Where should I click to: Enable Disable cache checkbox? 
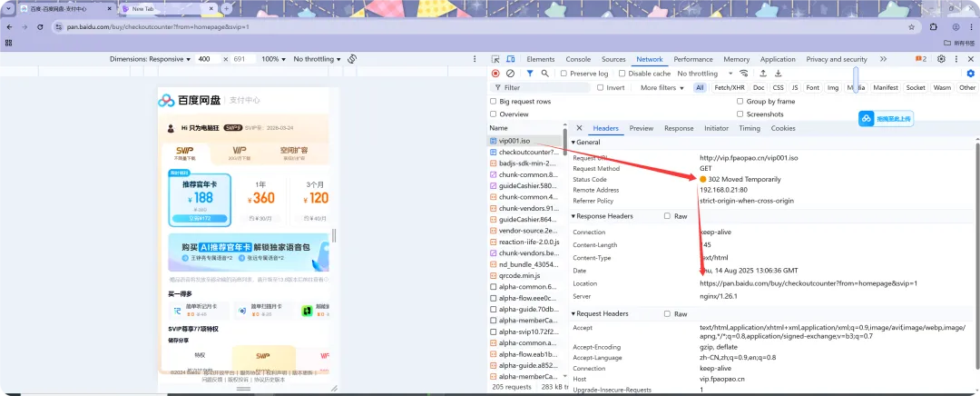(x=622, y=74)
